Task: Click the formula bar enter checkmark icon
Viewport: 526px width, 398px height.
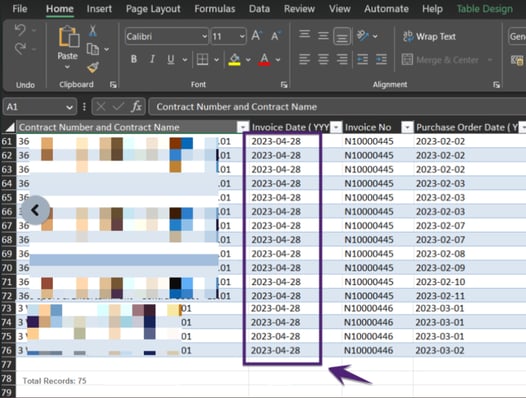Action: click(118, 107)
